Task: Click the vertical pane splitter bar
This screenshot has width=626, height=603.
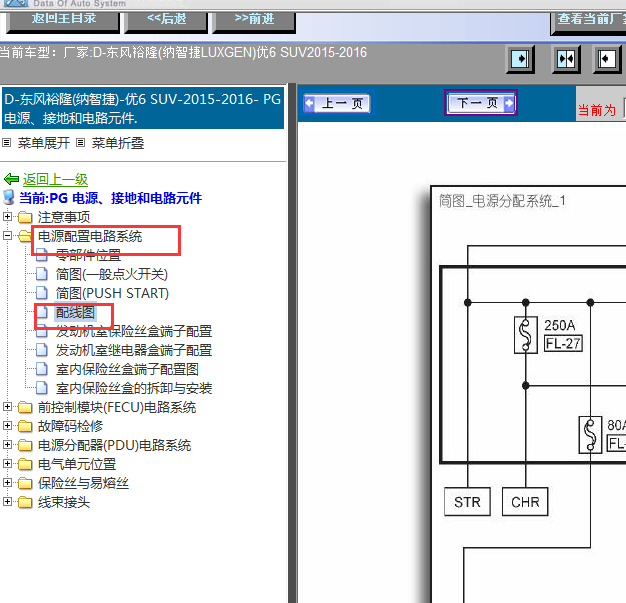Action: pos(292,343)
